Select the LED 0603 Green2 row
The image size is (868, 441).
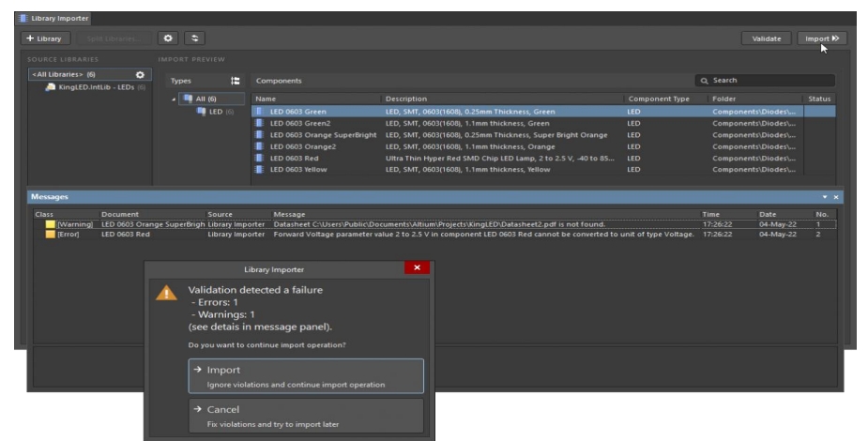[x=543, y=123]
